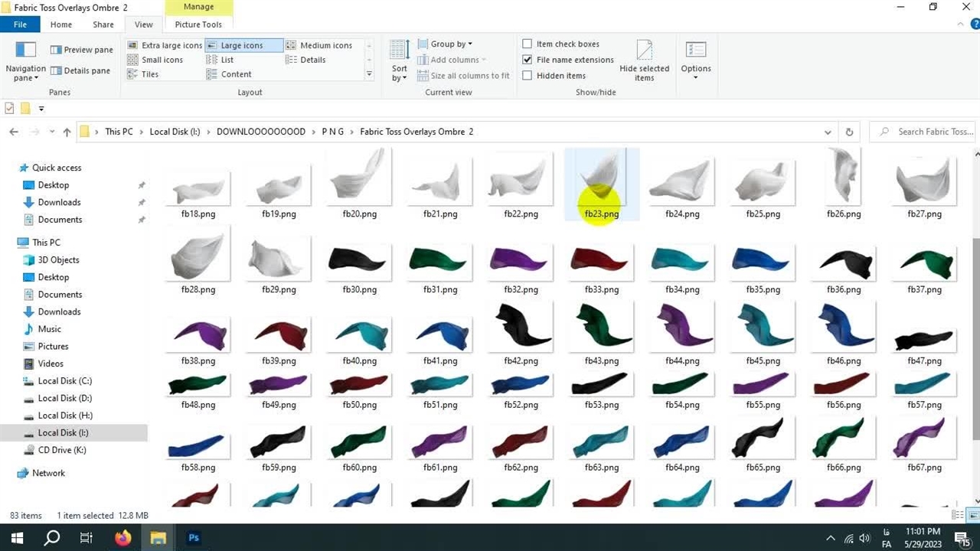Click the Details pane icon
This screenshot has width=980, height=551.
point(56,70)
